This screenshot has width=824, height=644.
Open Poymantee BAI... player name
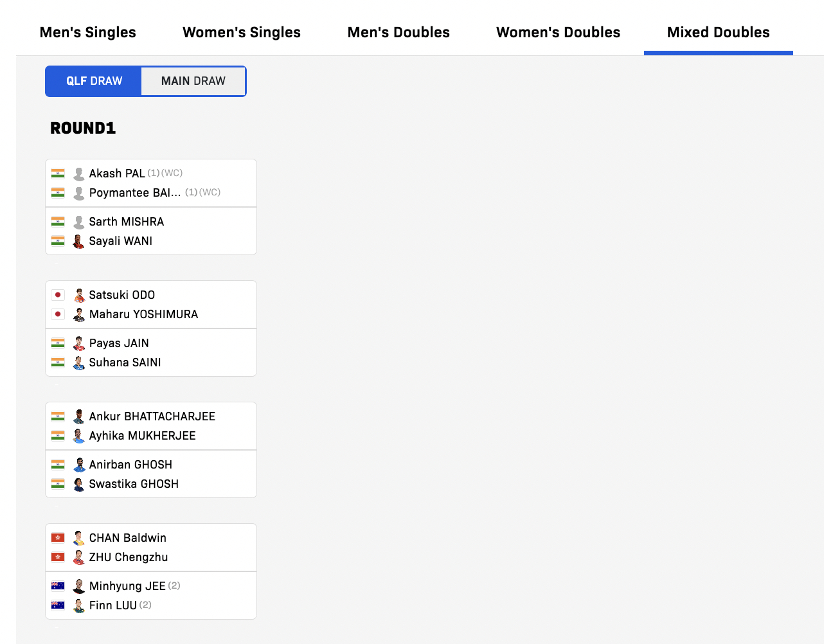[135, 193]
